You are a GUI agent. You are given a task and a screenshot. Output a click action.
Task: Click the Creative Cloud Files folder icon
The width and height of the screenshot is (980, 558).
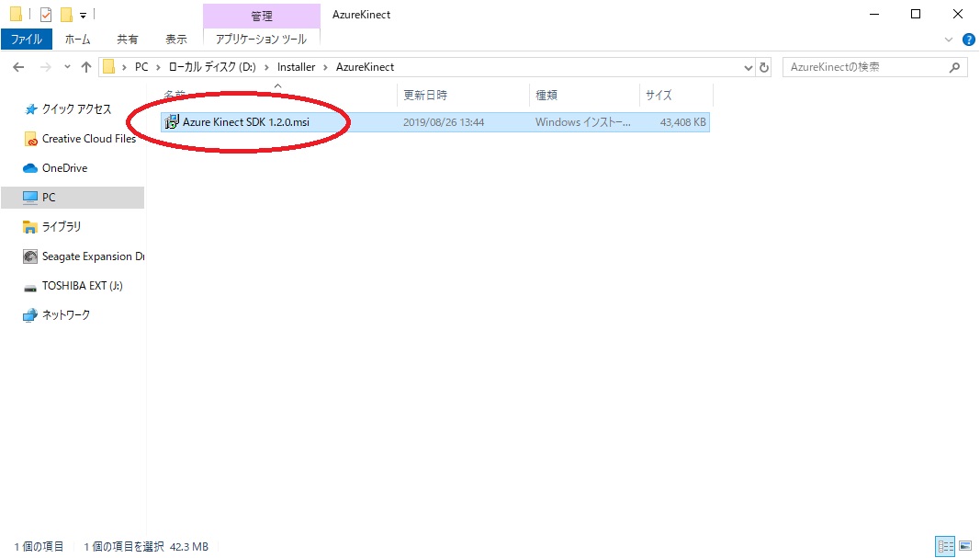pyautogui.click(x=30, y=139)
